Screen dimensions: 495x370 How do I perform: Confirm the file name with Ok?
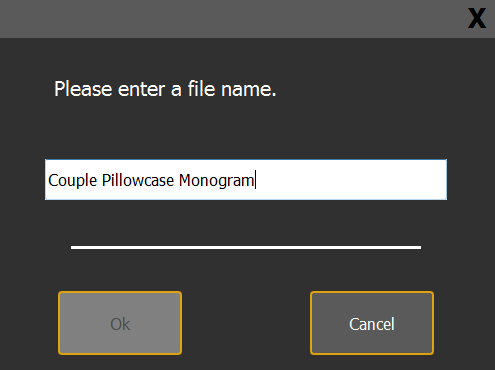(x=120, y=323)
